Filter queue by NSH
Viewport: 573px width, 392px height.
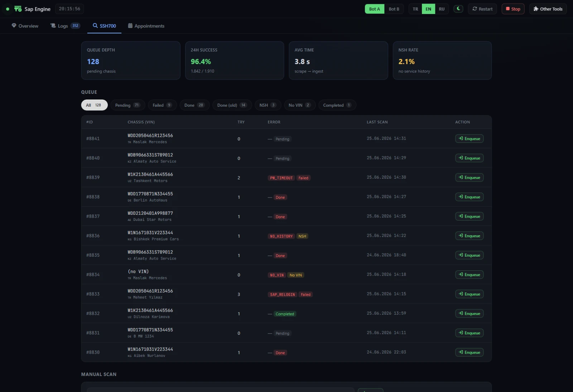click(x=268, y=105)
